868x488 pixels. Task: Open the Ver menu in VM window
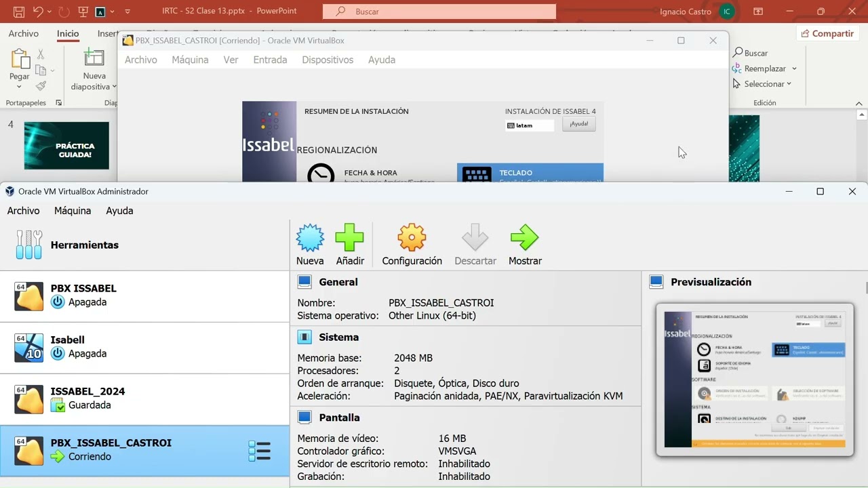point(231,60)
